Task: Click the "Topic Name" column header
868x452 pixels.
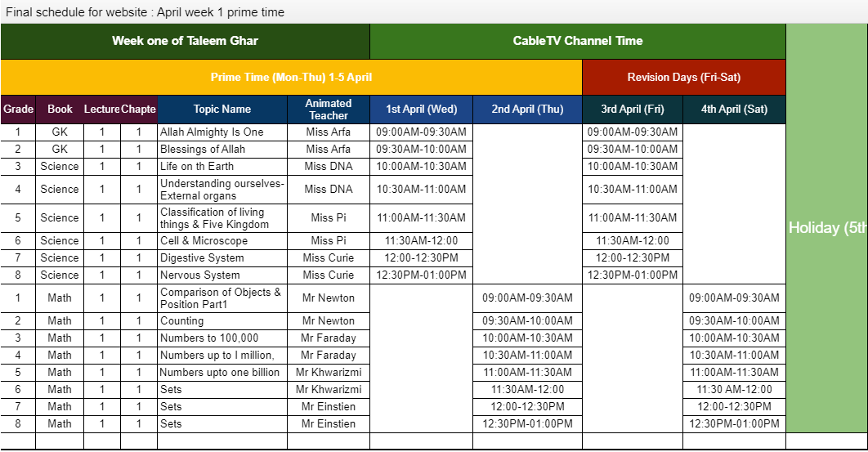Action: point(221,110)
